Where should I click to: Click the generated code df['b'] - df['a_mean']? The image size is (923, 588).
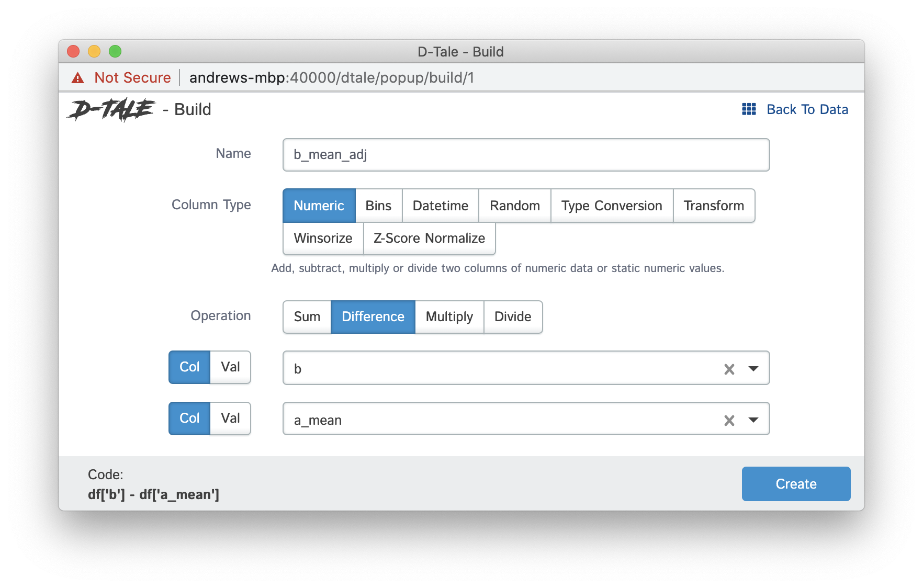pos(154,494)
